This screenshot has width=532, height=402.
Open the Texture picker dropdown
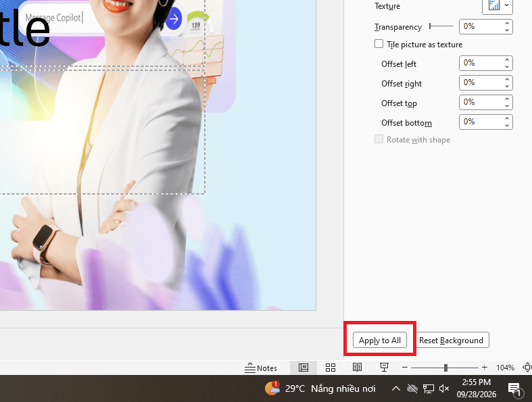(498, 6)
